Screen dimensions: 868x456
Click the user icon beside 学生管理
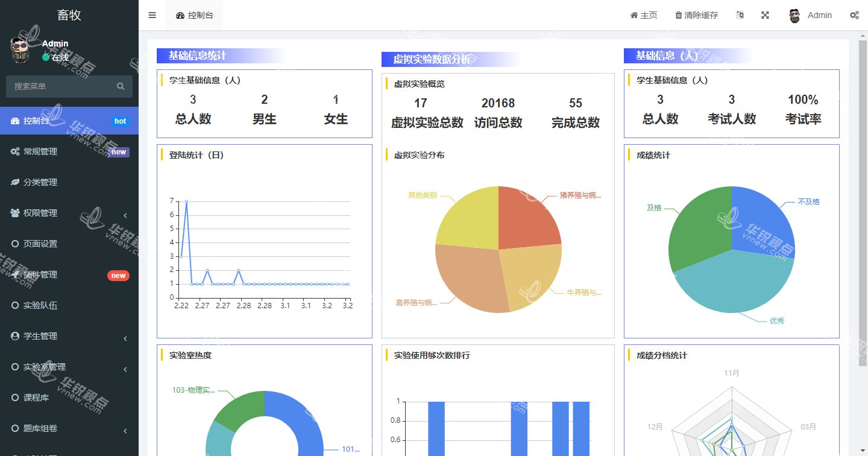[x=15, y=336]
